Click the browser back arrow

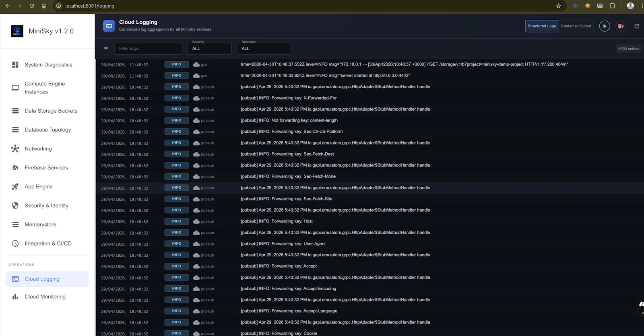click(7, 6)
